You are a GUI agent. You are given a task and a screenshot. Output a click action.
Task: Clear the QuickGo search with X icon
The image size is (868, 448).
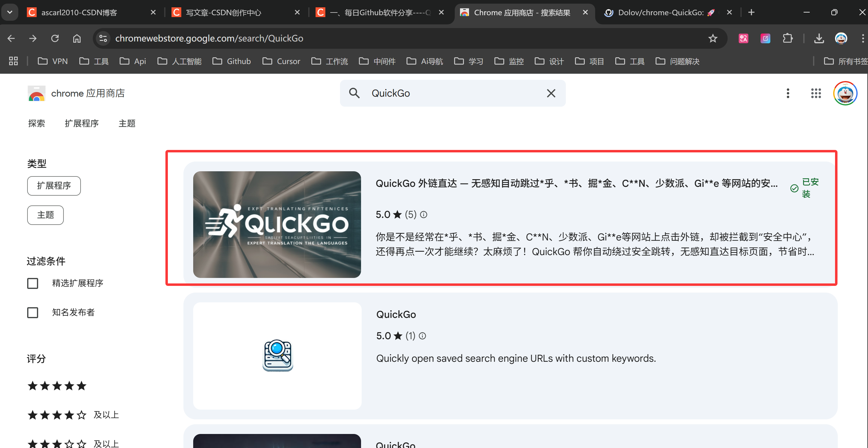(x=551, y=93)
